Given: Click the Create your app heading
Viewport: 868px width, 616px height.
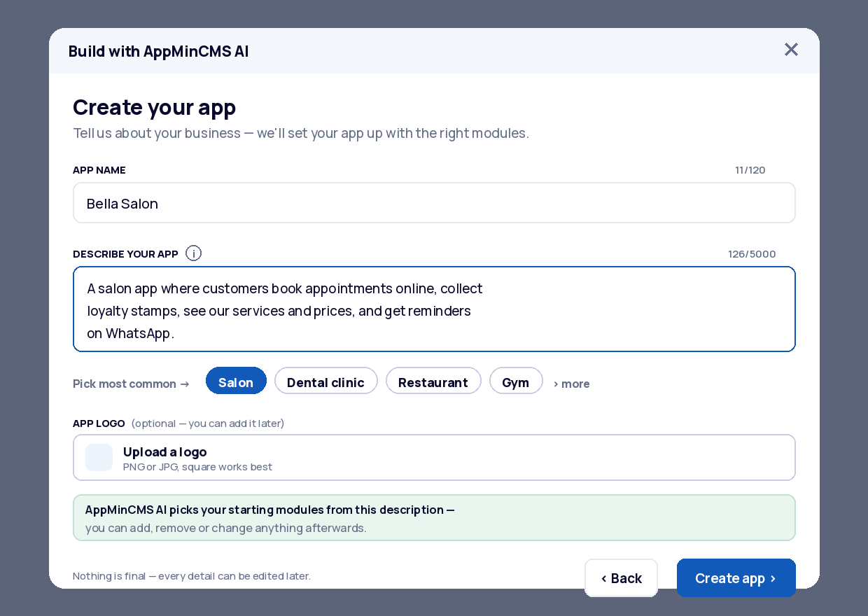Looking at the screenshot, I should click(x=155, y=107).
